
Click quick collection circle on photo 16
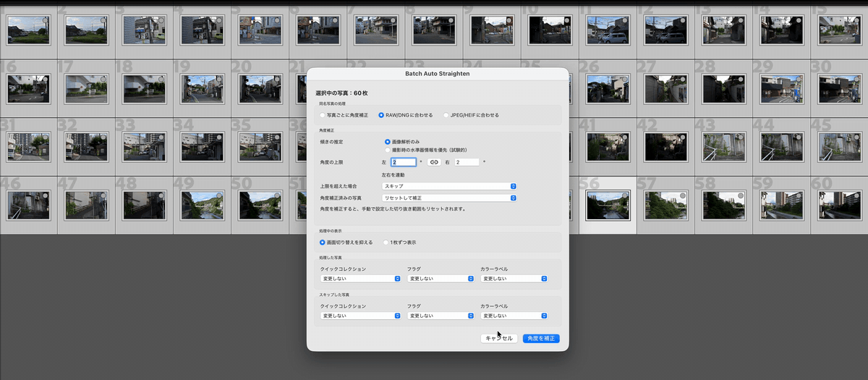46,80
